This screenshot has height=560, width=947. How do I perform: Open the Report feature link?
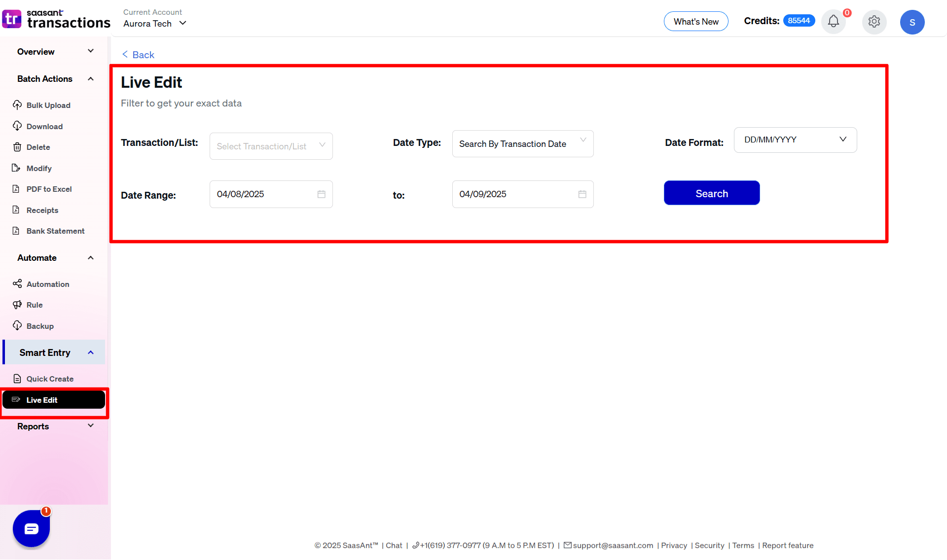tap(788, 545)
